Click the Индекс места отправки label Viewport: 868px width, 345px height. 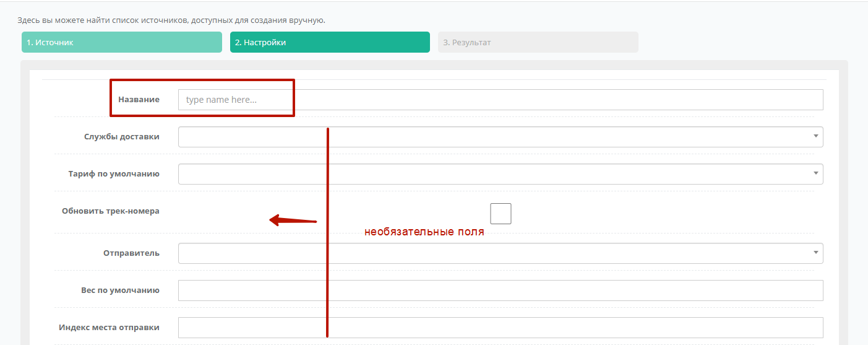point(110,327)
